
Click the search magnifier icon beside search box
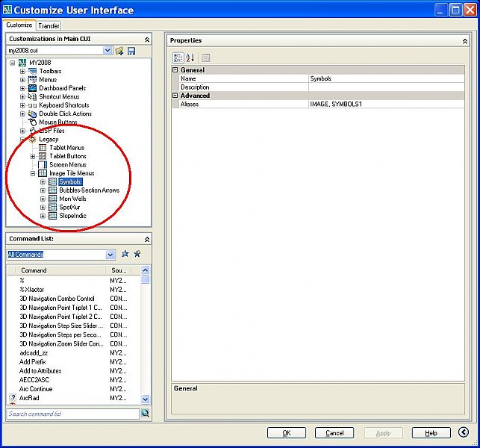click(145, 414)
